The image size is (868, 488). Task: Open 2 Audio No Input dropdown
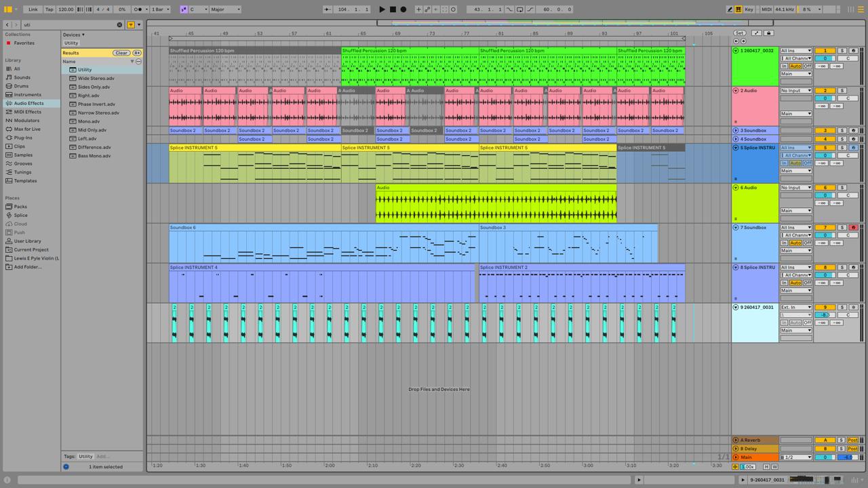(x=796, y=91)
